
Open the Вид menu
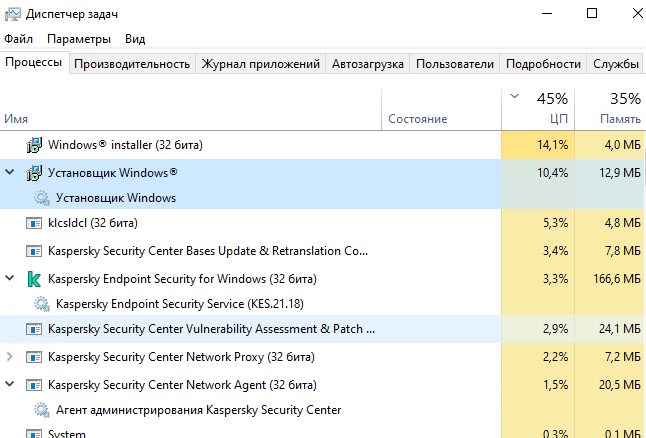[x=135, y=39]
